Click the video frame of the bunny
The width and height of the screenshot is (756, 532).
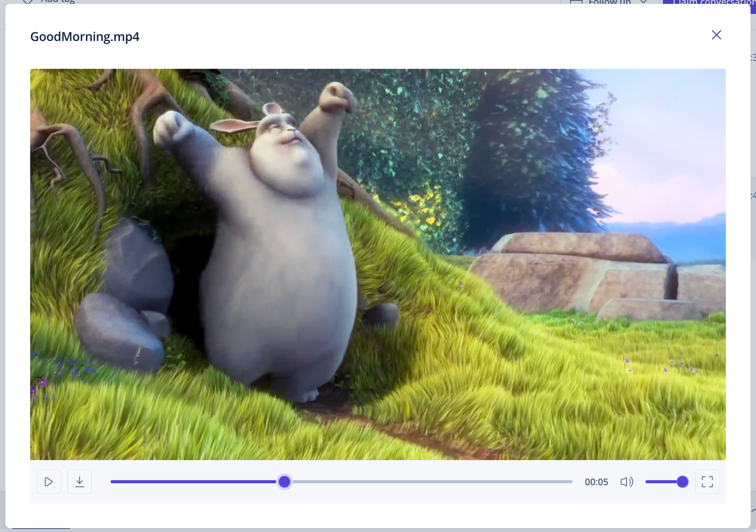click(x=378, y=264)
